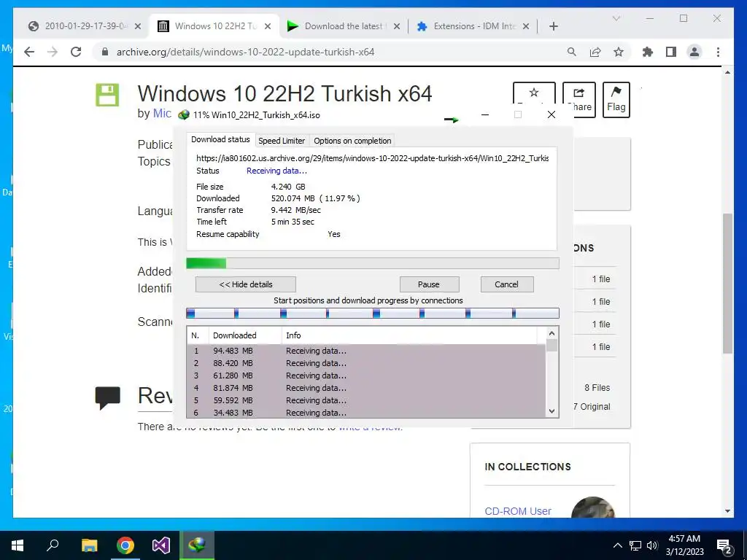Screen dimensions: 747x560
Task: Click the connections progress segments bar
Action: (x=372, y=313)
